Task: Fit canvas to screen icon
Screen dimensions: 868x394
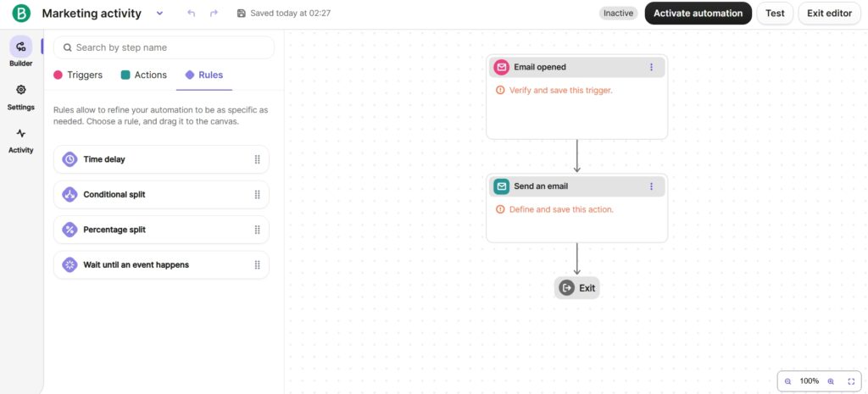Action: (x=851, y=381)
